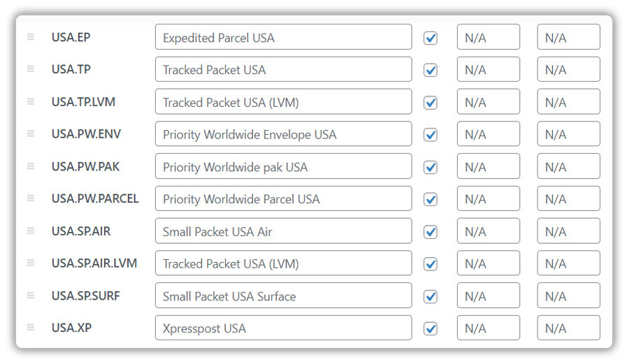Click the drag handle beside USA.TP
This screenshot has width=629, height=364.
click(x=31, y=69)
